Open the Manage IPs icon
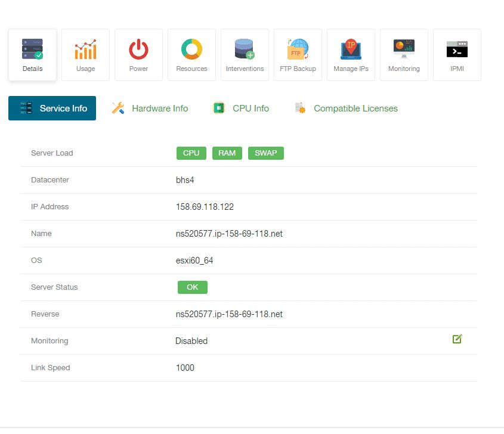Image resolution: width=504 pixels, height=434 pixels. click(351, 49)
